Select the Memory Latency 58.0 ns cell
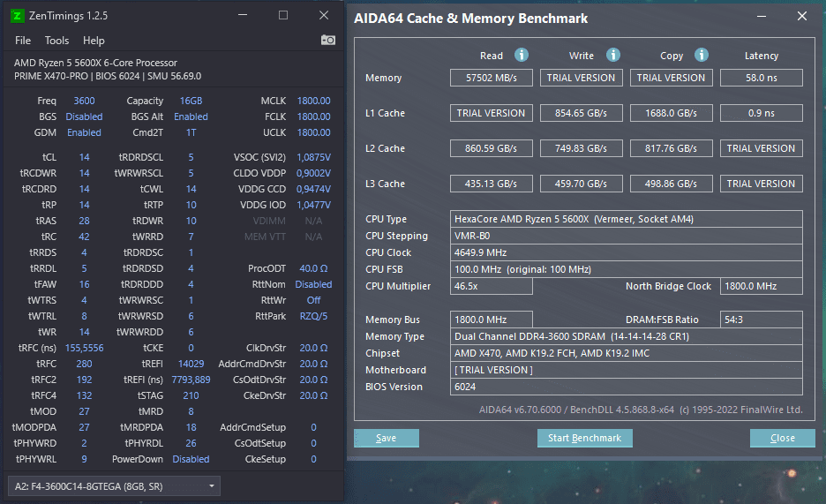Viewport: 826px width, 504px height. pos(762,78)
